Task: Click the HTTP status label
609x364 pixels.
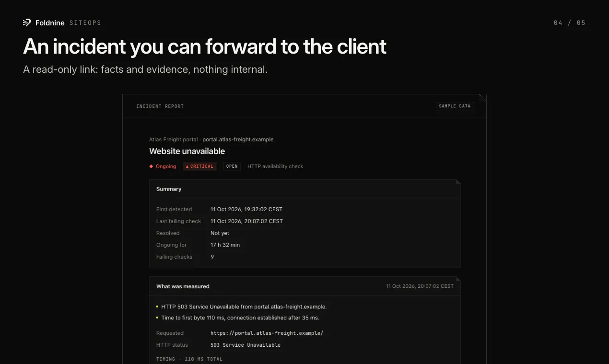Action: pyautogui.click(x=172, y=345)
